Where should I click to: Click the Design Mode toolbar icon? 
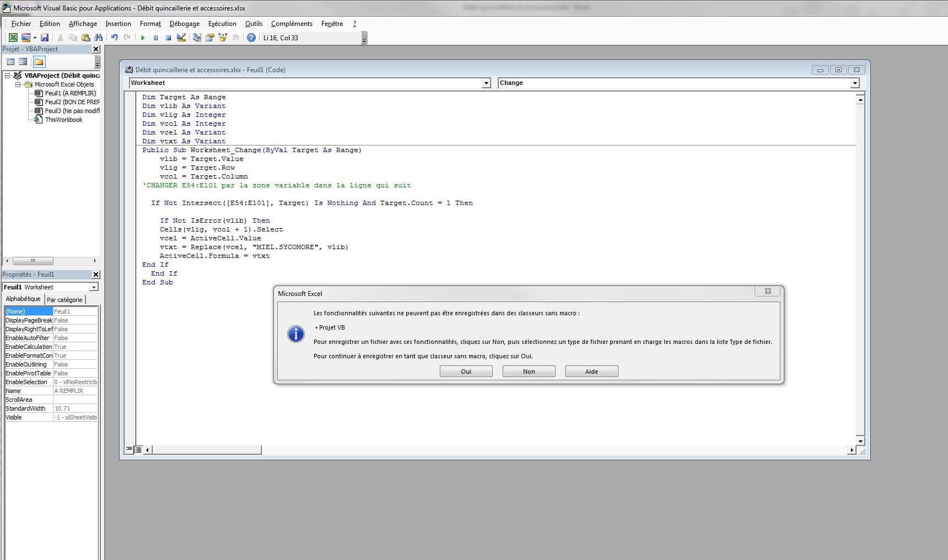181,37
